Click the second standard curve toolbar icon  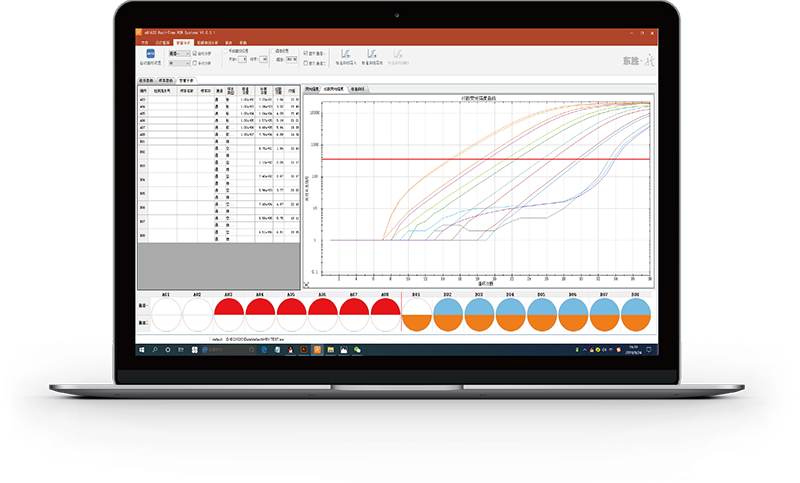tap(372, 54)
